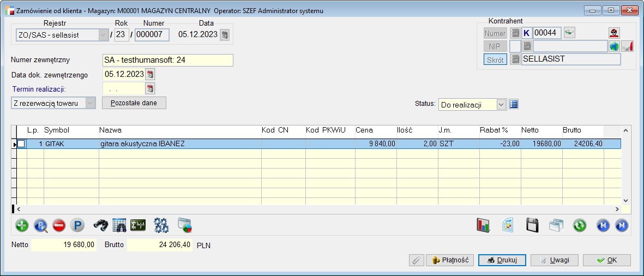This screenshot has width=644, height=276.
Task: Expand the Z rezerwacją towaru dropdown
Action: [90, 103]
